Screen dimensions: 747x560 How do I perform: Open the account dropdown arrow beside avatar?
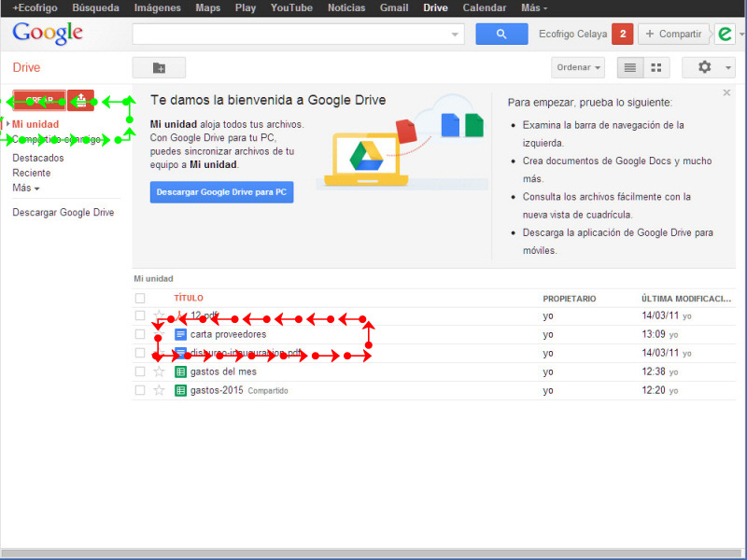tap(741, 35)
